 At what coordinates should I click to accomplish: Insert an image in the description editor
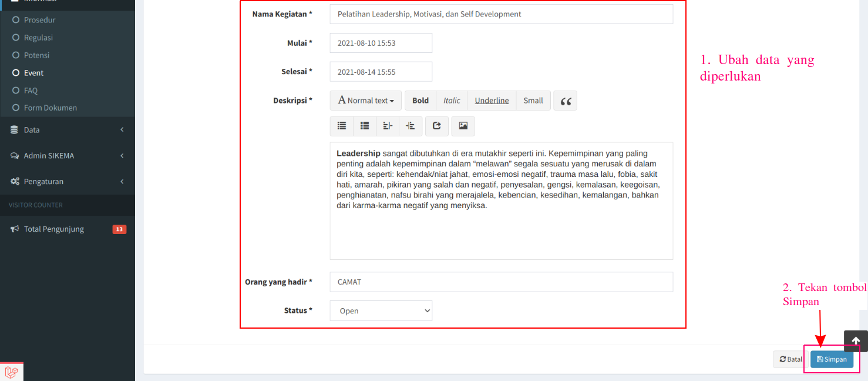pos(463,126)
